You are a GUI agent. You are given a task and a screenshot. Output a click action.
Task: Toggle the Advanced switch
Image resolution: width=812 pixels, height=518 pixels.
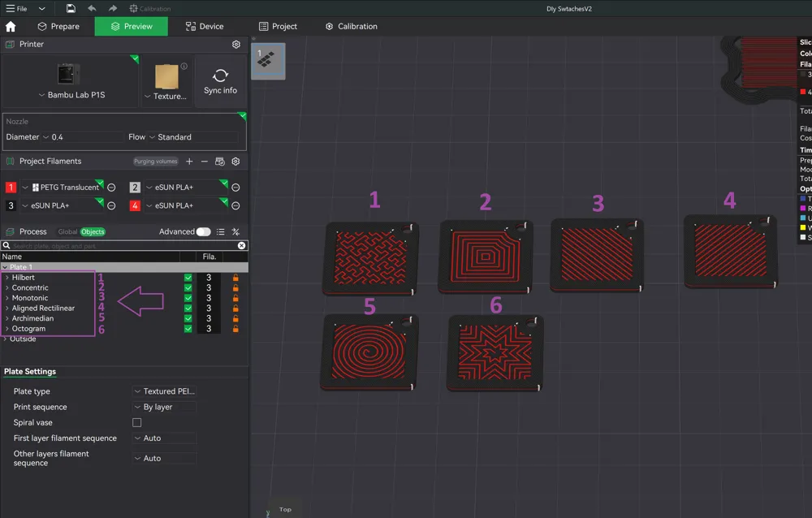pyautogui.click(x=204, y=231)
